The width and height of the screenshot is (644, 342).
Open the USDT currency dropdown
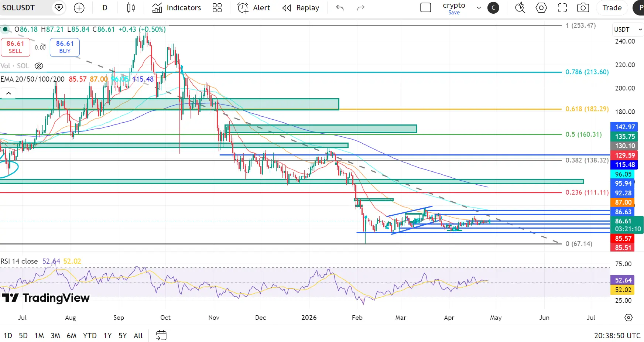pyautogui.click(x=628, y=30)
